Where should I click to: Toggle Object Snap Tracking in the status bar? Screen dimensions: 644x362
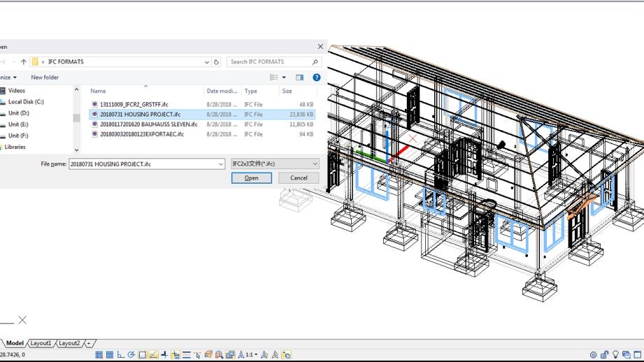tap(154, 354)
